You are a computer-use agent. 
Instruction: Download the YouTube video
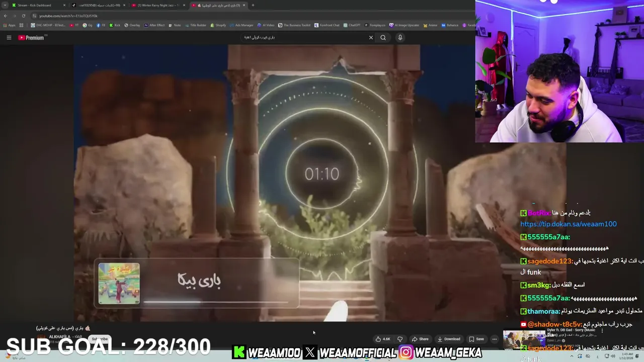click(x=449, y=339)
